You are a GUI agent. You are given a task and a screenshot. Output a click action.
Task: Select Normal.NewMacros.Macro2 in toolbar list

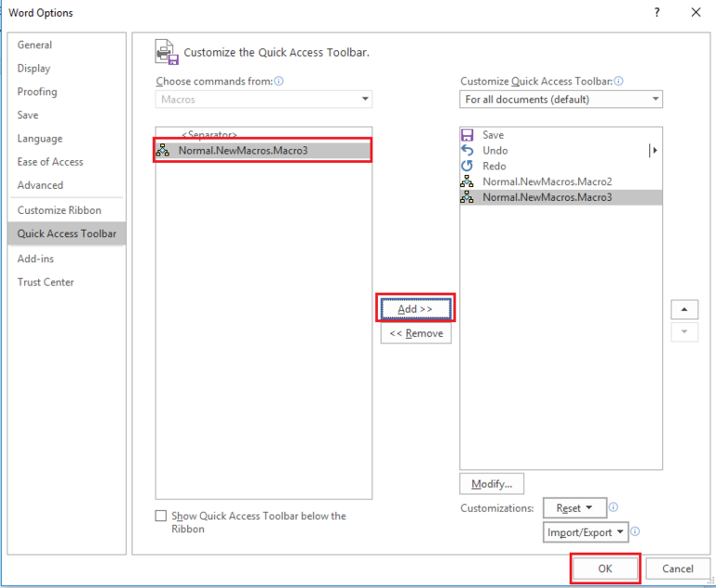pyautogui.click(x=561, y=181)
